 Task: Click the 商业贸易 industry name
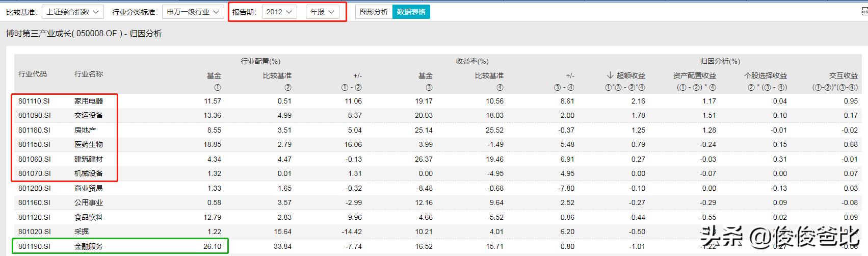(89, 188)
